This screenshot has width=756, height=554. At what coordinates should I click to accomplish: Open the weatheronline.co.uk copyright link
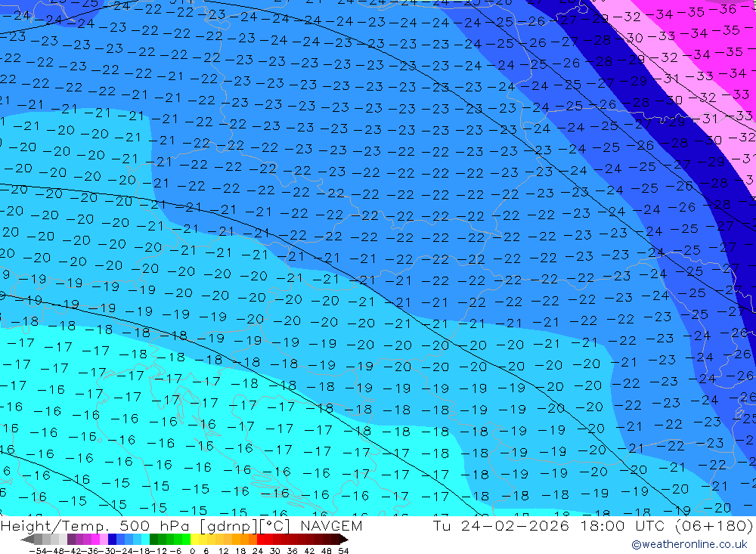coord(689,544)
